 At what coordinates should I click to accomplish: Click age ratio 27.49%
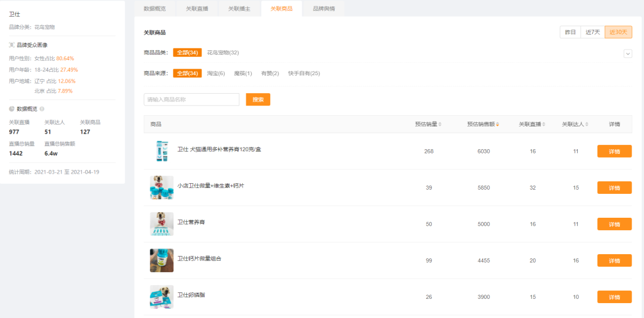(x=69, y=70)
